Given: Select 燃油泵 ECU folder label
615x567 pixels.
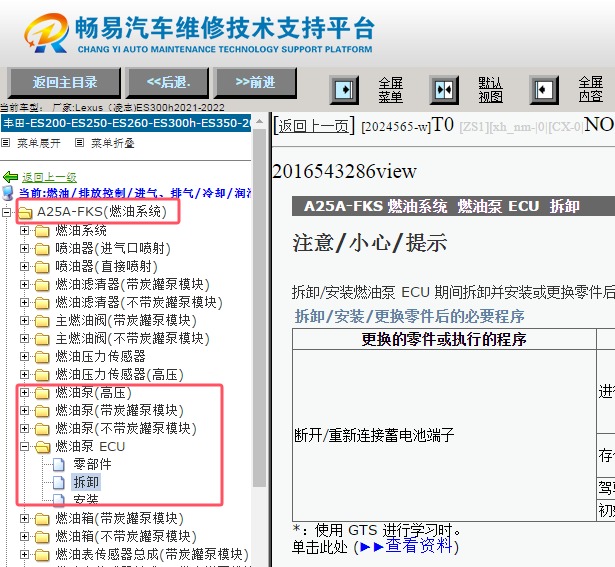Looking at the screenshot, I should 90,446.
